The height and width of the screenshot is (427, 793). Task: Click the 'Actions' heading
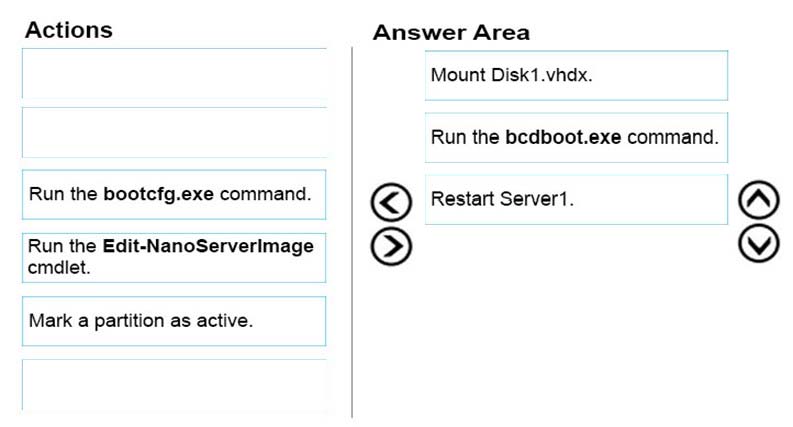[x=69, y=30]
